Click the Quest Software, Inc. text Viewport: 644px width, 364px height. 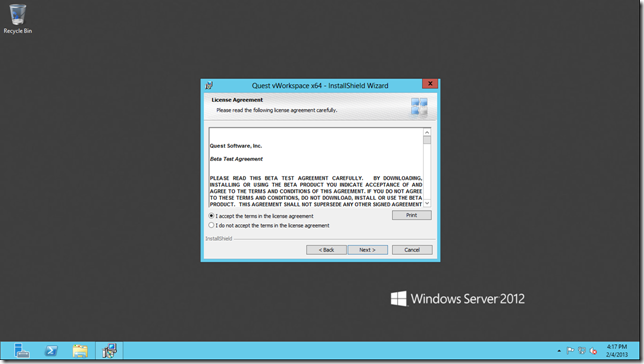point(236,146)
